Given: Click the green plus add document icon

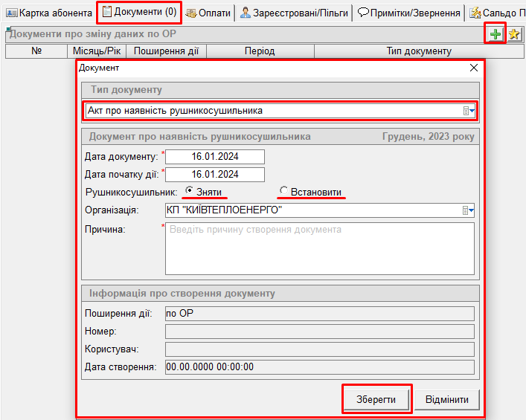Looking at the screenshot, I should [495, 34].
